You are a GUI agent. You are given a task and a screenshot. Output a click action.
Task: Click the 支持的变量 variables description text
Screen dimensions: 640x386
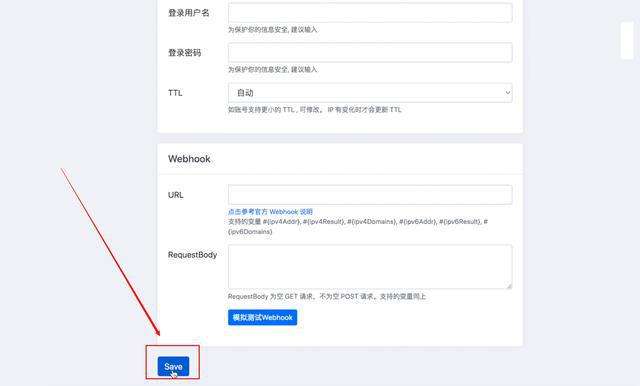358,226
